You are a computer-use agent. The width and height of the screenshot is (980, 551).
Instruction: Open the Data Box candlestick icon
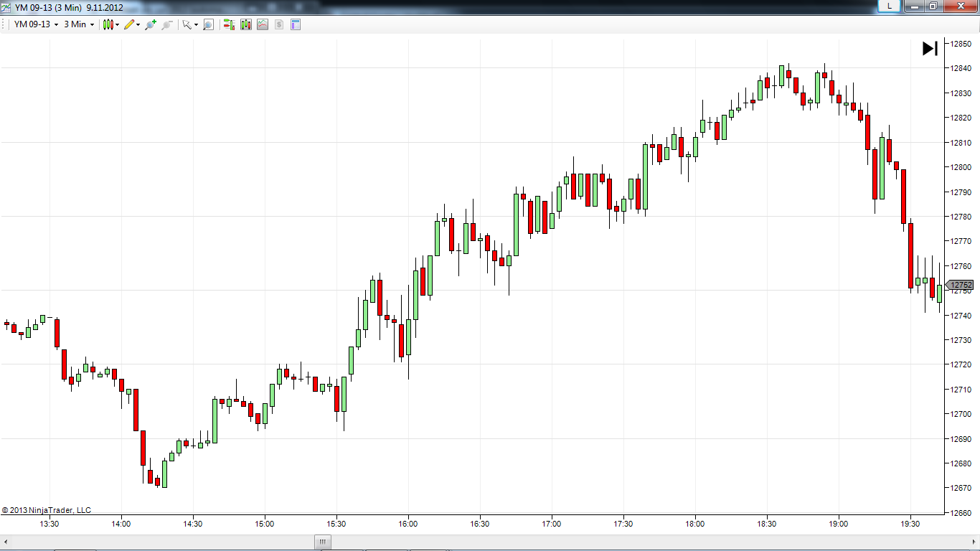pos(246,24)
